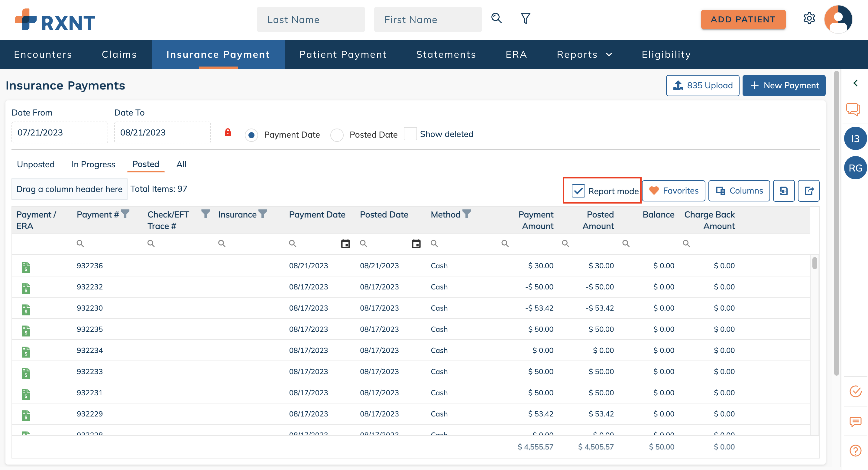This screenshot has height=470, width=868.
Task: Collapse the right sidebar chevron
Action: point(855,83)
